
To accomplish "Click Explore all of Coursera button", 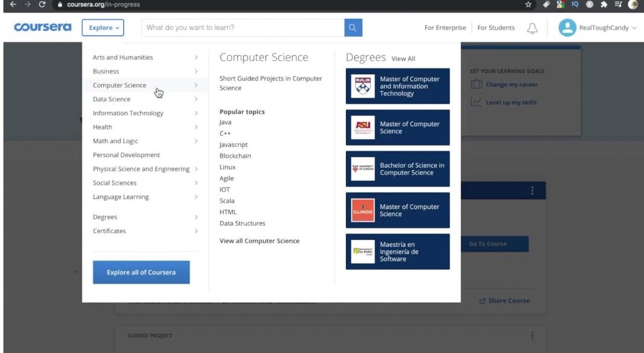I will 142,272.
